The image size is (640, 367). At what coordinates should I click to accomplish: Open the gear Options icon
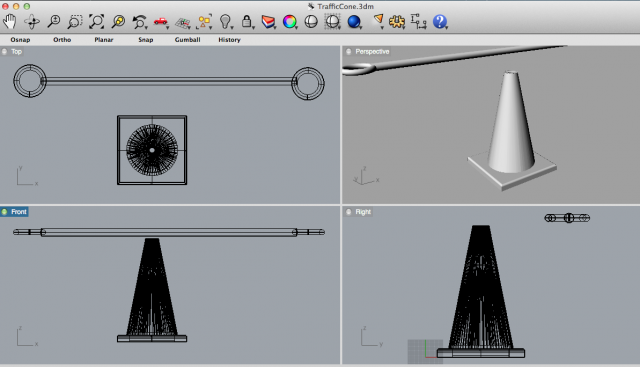tap(397, 21)
